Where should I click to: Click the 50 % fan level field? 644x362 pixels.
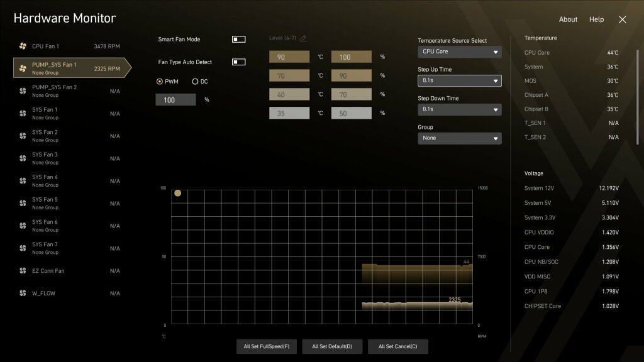(x=351, y=113)
